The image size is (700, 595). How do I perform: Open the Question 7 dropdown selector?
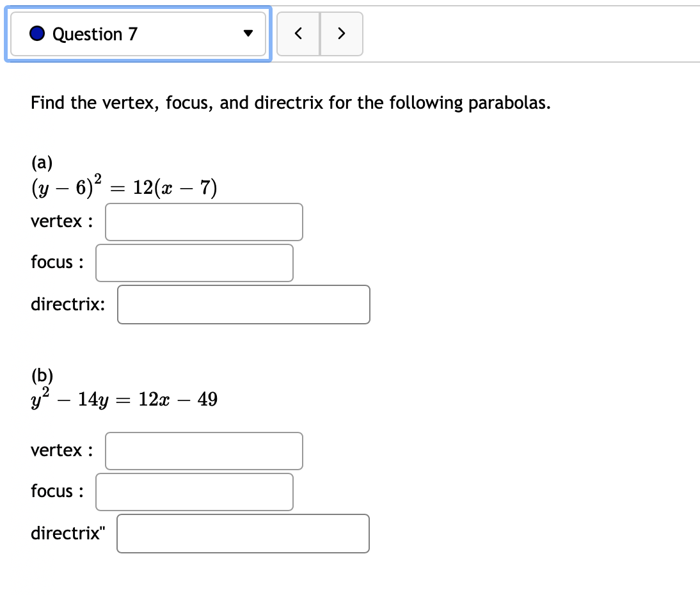tap(138, 34)
